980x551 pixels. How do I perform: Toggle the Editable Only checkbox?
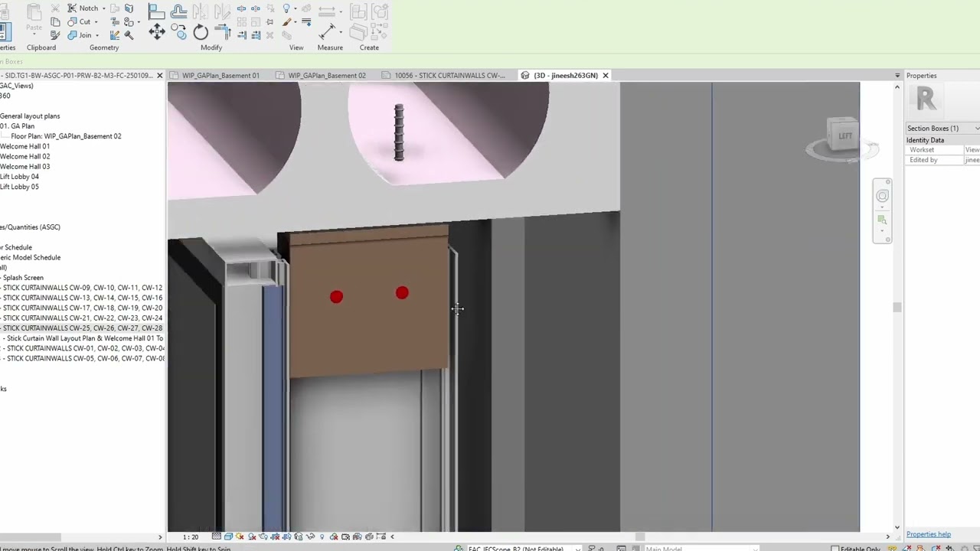click(835, 549)
